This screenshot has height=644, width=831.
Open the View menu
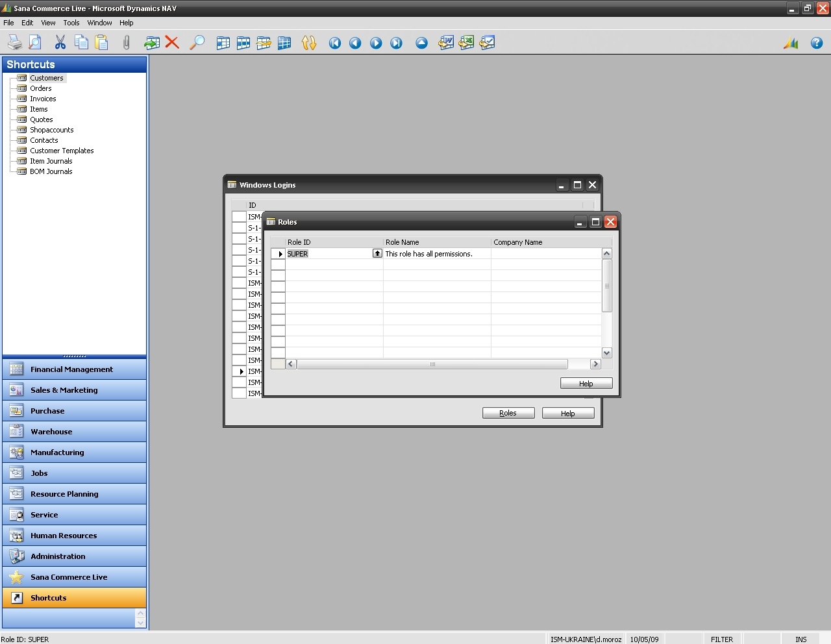tap(48, 23)
